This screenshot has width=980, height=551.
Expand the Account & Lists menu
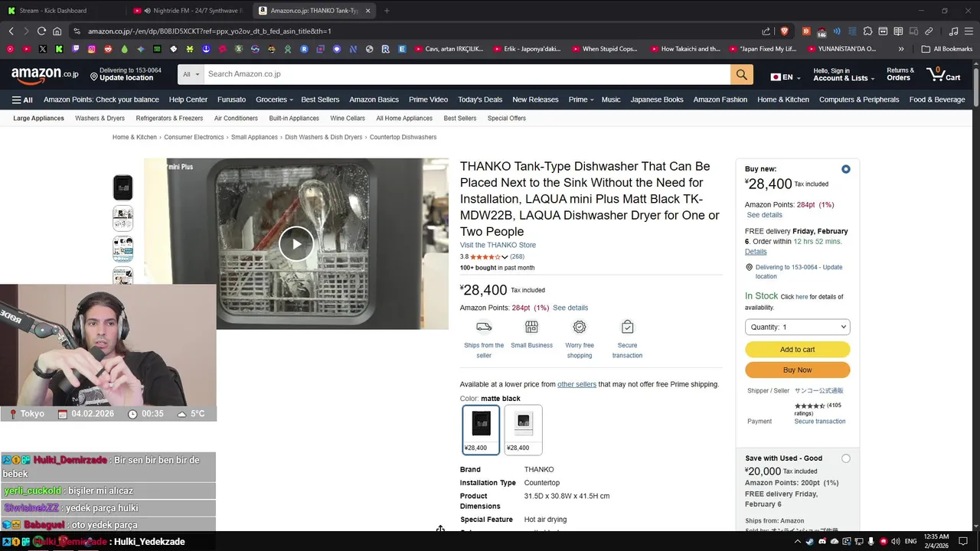click(x=843, y=74)
